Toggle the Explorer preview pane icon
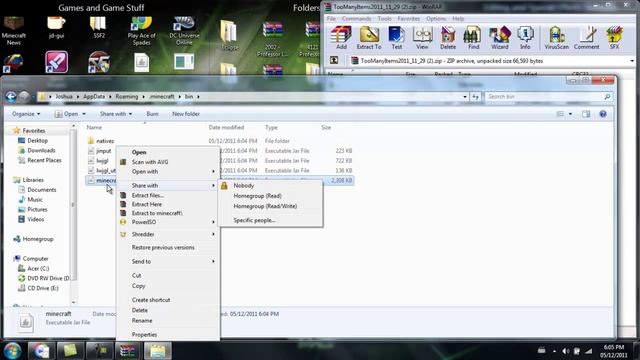This screenshot has width=640, height=360. pyautogui.click(x=586, y=114)
